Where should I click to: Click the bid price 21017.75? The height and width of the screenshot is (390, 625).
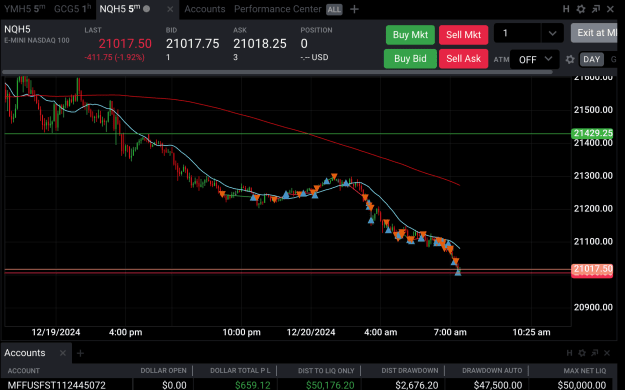tap(193, 43)
